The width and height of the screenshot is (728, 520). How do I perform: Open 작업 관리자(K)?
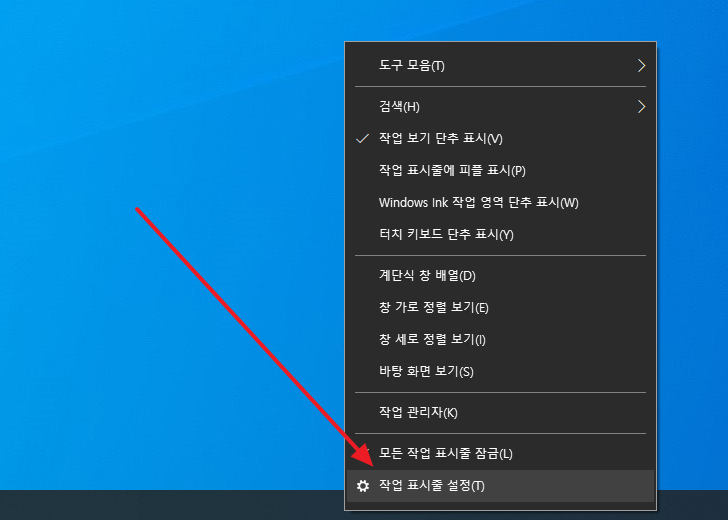coord(500,412)
